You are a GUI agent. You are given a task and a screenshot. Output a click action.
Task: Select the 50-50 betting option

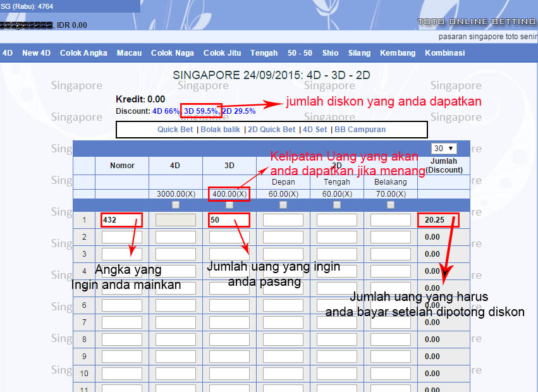(300, 53)
